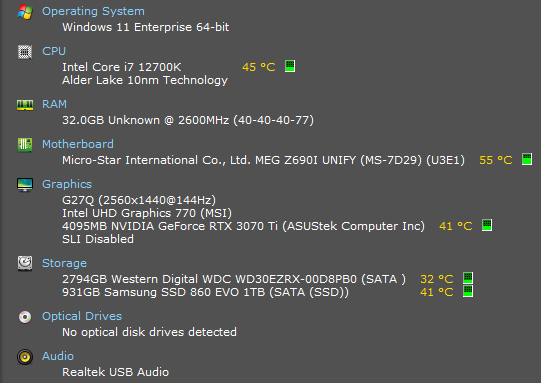Click the green Motherboard icon

click(x=25, y=145)
